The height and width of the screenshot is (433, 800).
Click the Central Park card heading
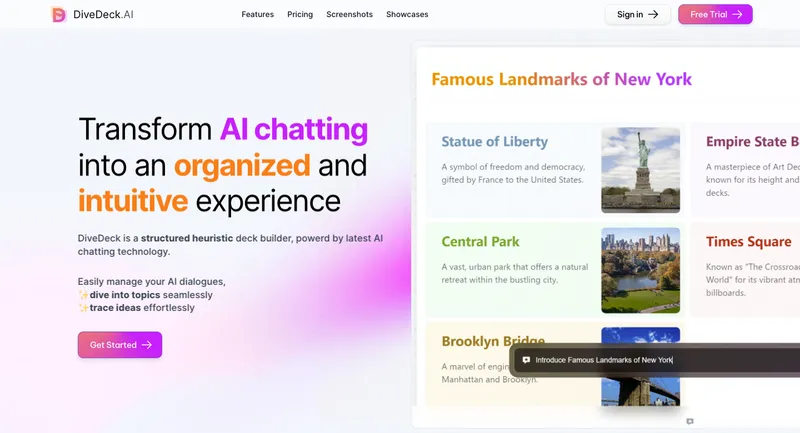pyautogui.click(x=480, y=241)
